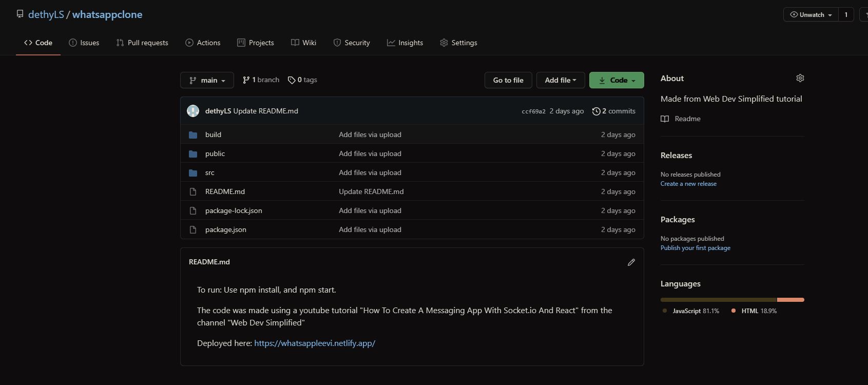Click the watchers count 1 button
This screenshot has width=868, height=385.
click(846, 14)
